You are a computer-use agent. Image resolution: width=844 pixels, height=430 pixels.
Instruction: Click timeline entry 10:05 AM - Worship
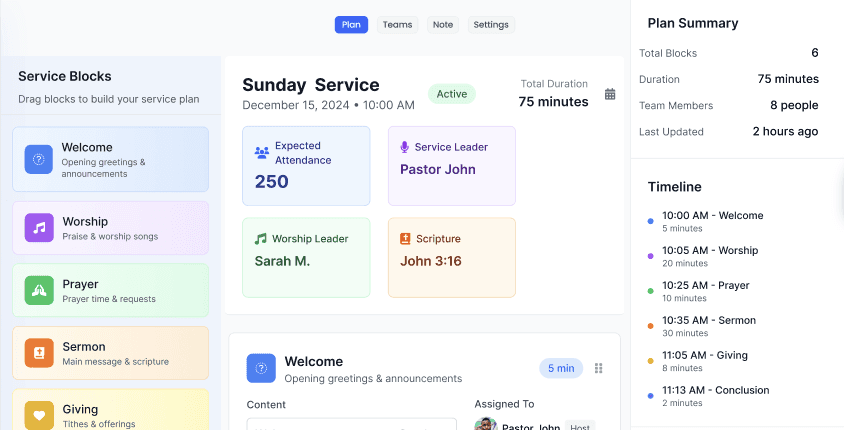click(x=710, y=250)
